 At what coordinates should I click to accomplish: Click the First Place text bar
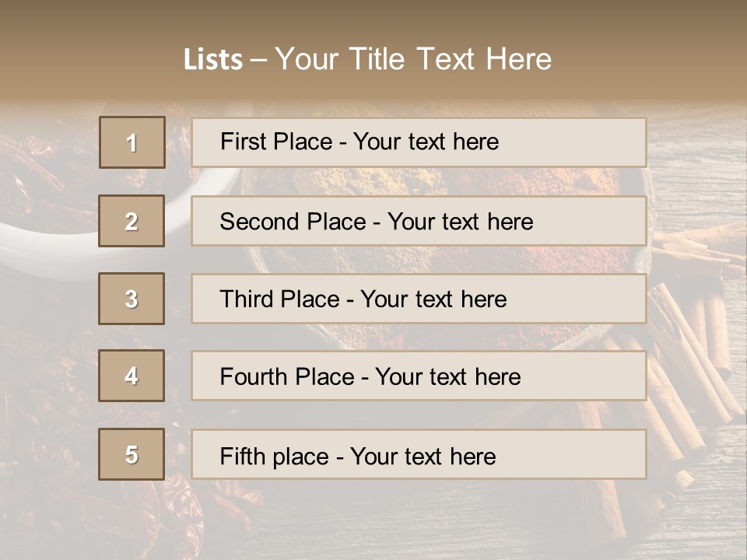tap(419, 142)
